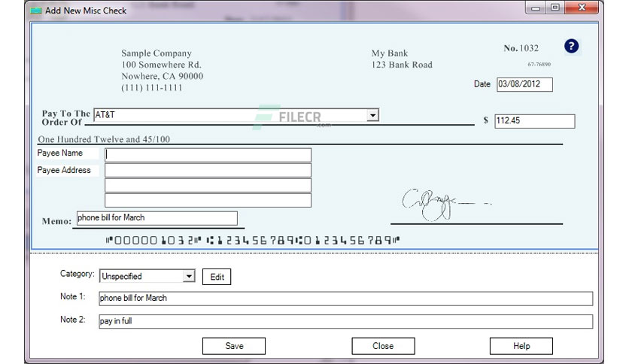Close the window with the red X button
Viewport: 629px width, 364px height.
click(582, 8)
